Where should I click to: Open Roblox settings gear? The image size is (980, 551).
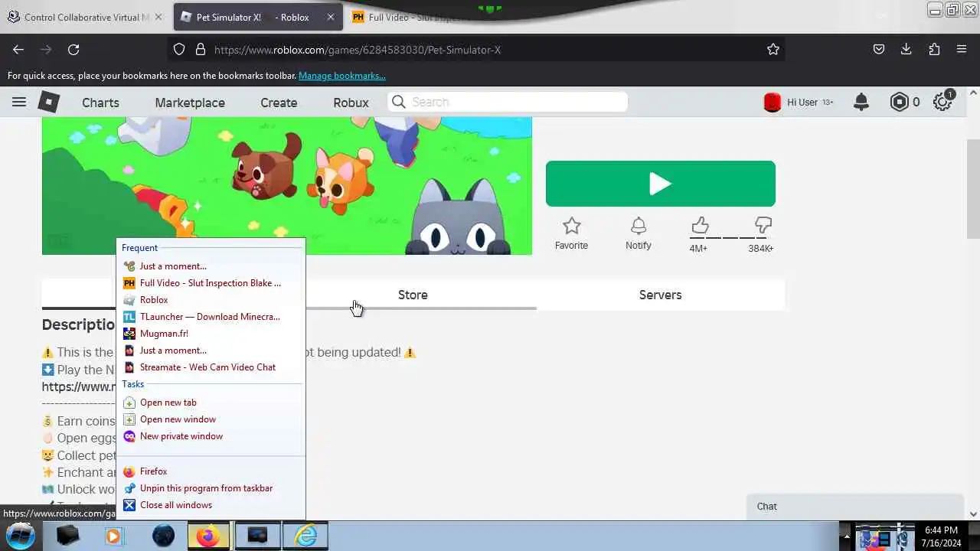[x=942, y=102]
